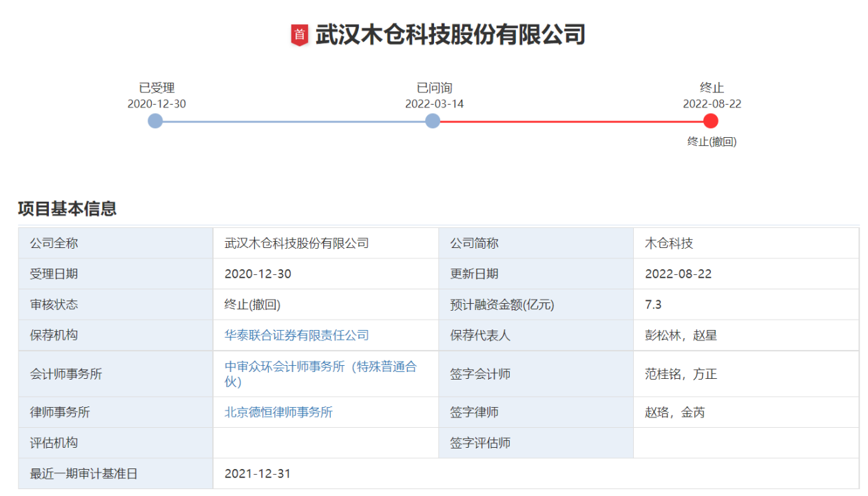This screenshot has width=868, height=496.
Task: Click the 已问询 timeline node circle
Action: (433, 121)
